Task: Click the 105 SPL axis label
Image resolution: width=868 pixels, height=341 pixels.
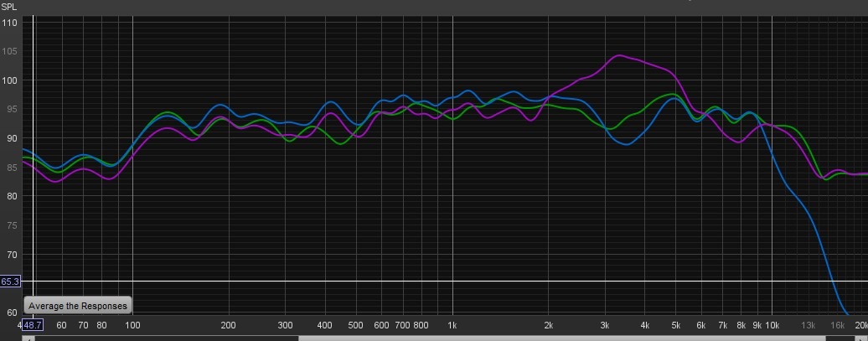Action: coord(9,51)
